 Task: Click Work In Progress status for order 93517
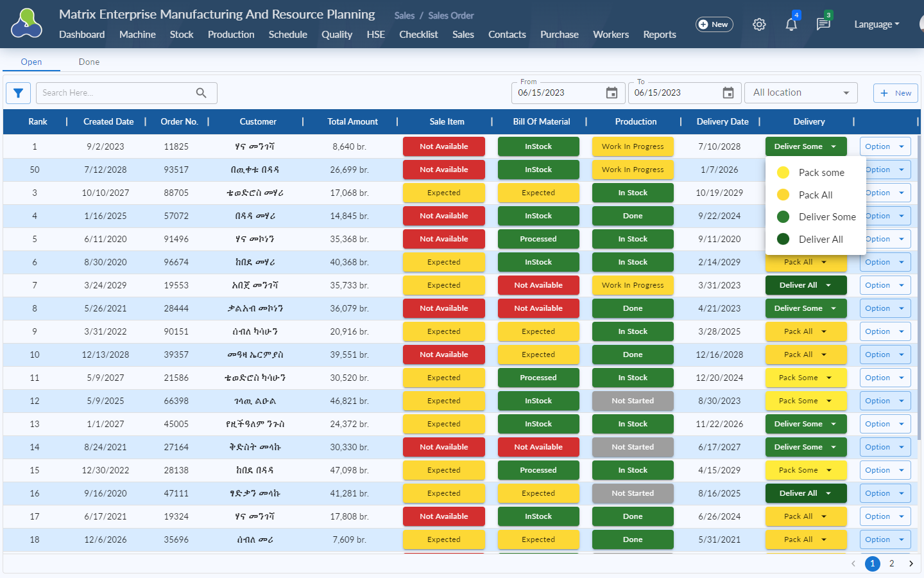click(x=633, y=170)
